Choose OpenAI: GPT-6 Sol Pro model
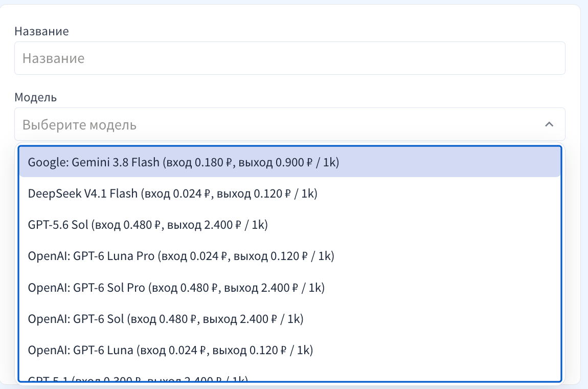The height and width of the screenshot is (389, 588). (289, 287)
